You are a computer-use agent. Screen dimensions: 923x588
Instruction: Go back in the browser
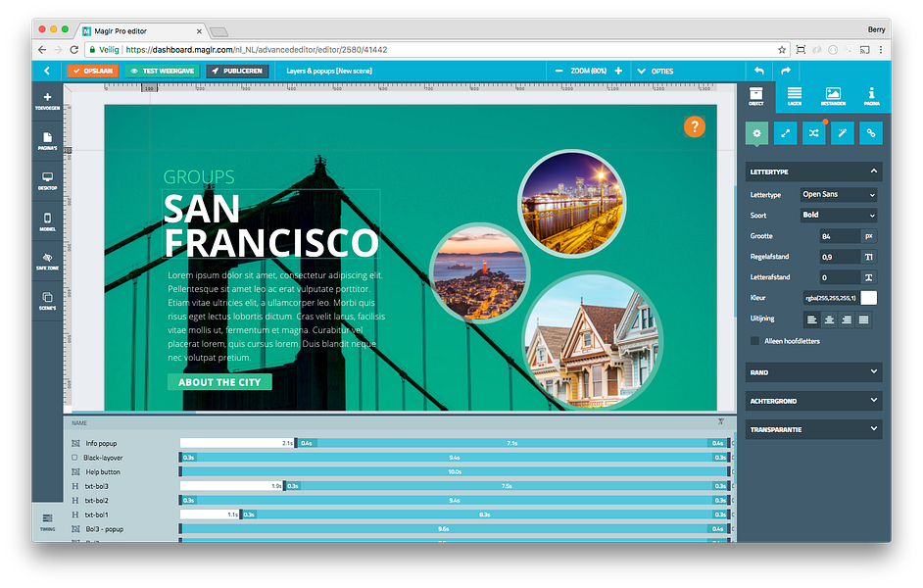pyautogui.click(x=42, y=49)
